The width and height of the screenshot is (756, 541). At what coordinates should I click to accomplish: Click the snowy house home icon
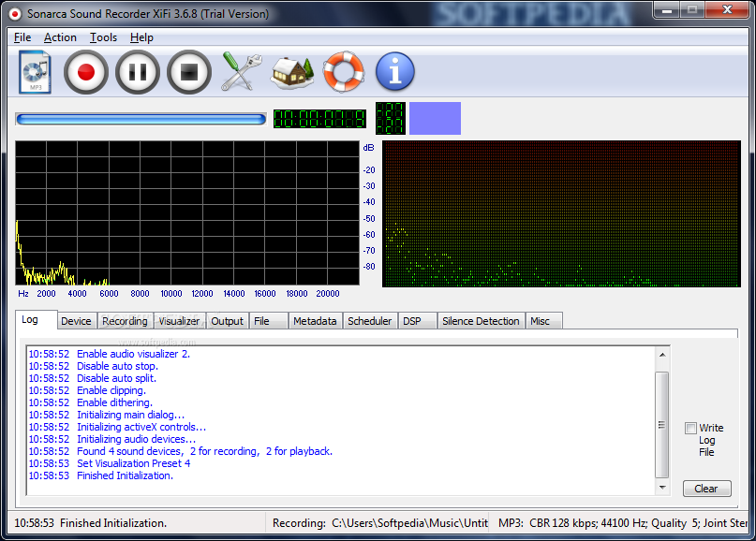[292, 73]
